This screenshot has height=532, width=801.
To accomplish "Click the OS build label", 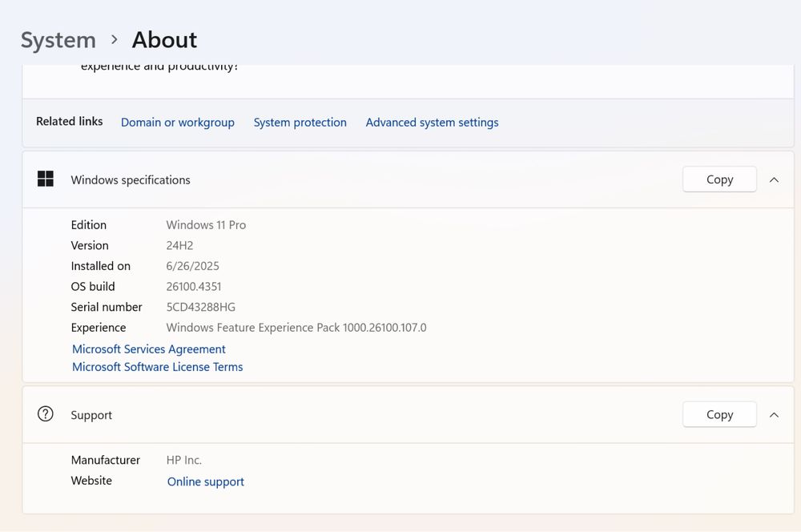I will click(x=93, y=286).
